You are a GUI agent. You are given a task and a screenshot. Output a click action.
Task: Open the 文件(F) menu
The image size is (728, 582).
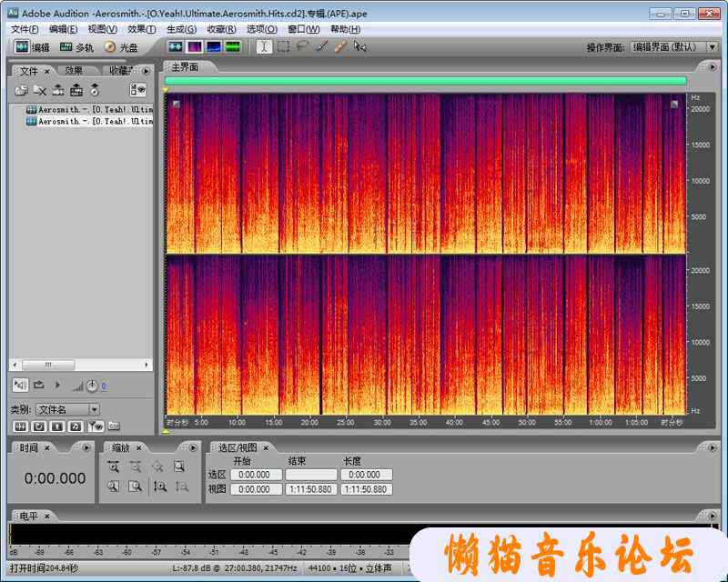[x=25, y=29]
